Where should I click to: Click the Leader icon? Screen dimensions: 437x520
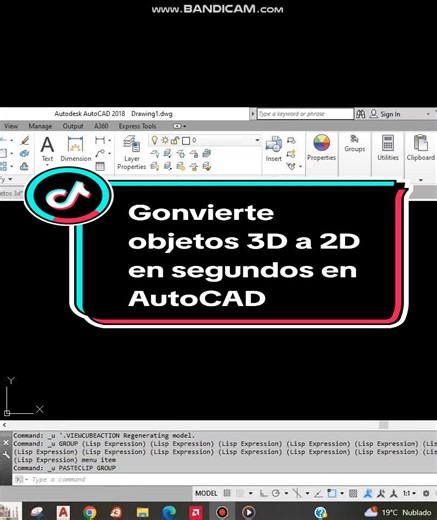(100, 153)
